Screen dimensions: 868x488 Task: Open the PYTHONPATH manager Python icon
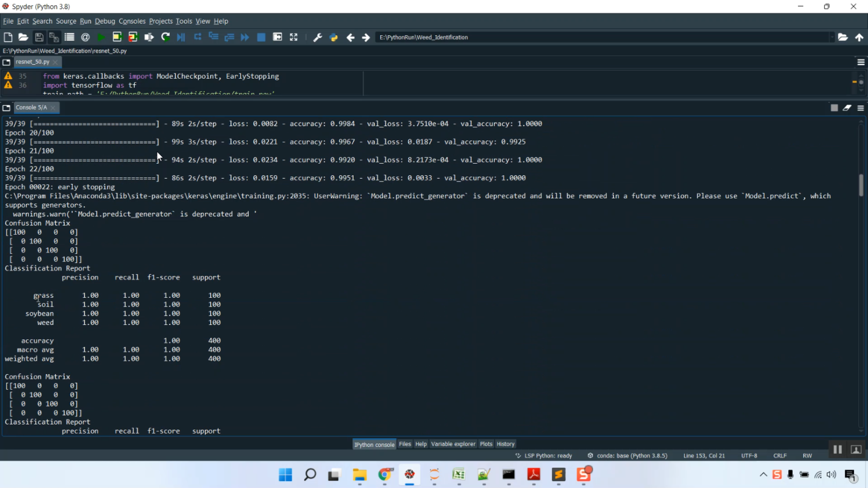click(334, 37)
